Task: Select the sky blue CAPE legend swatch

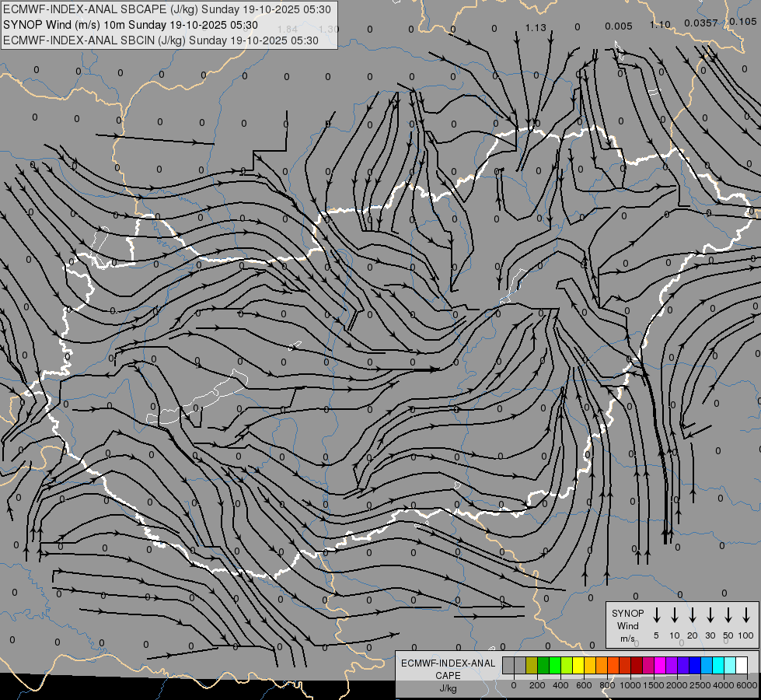Action: pyautogui.click(x=706, y=665)
